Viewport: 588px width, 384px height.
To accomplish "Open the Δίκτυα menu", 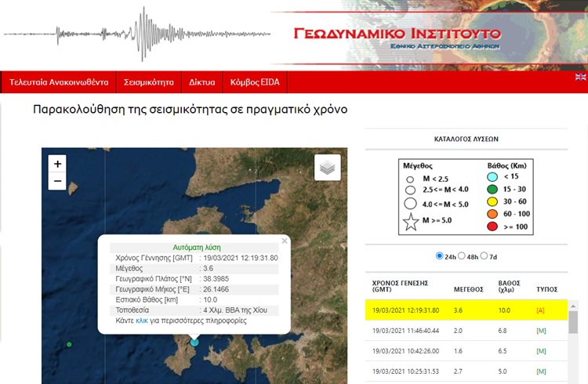I will tap(201, 82).
